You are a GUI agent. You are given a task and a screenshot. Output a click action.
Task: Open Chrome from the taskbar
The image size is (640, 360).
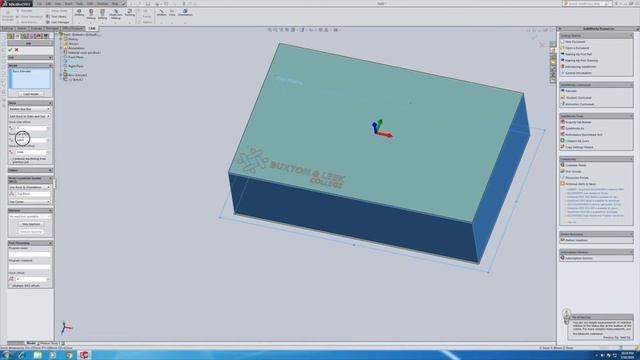pyautogui.click(x=69, y=355)
